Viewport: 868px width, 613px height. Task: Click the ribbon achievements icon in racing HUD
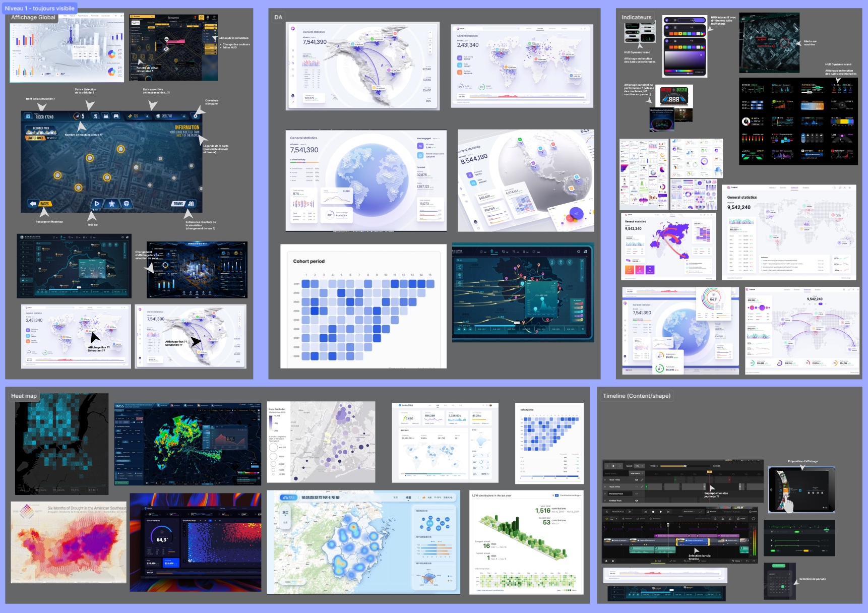[x=96, y=116]
